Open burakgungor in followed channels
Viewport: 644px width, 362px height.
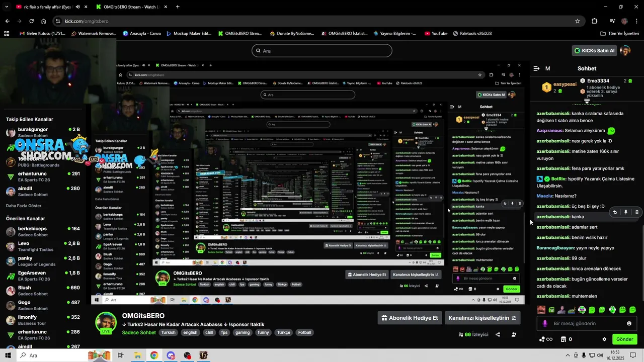(x=43, y=132)
